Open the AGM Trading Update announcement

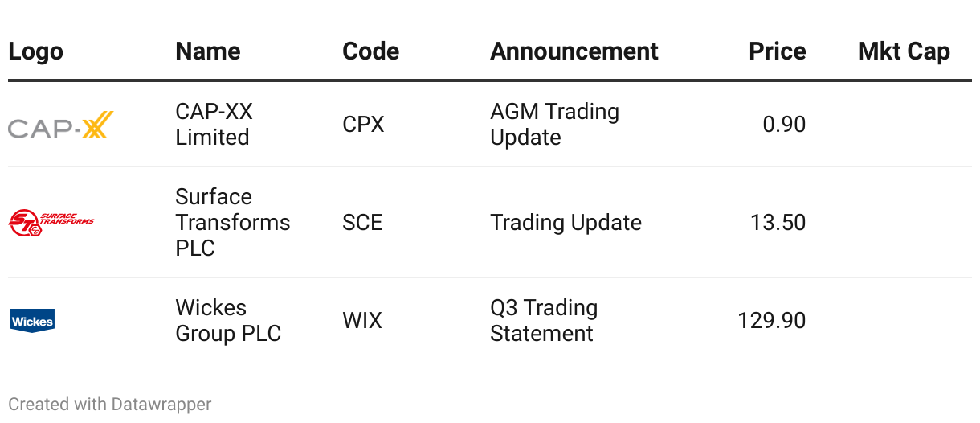coord(554,125)
